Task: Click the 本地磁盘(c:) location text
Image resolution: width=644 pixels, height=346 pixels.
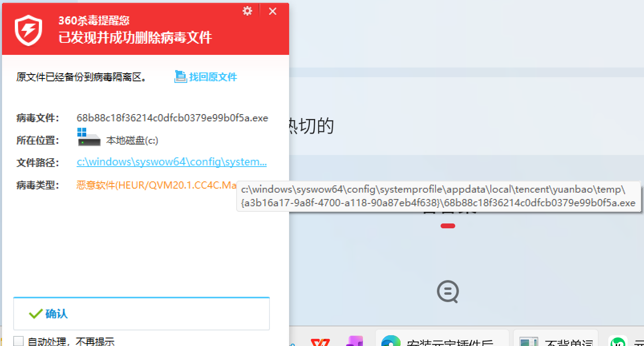Action: pos(132,141)
